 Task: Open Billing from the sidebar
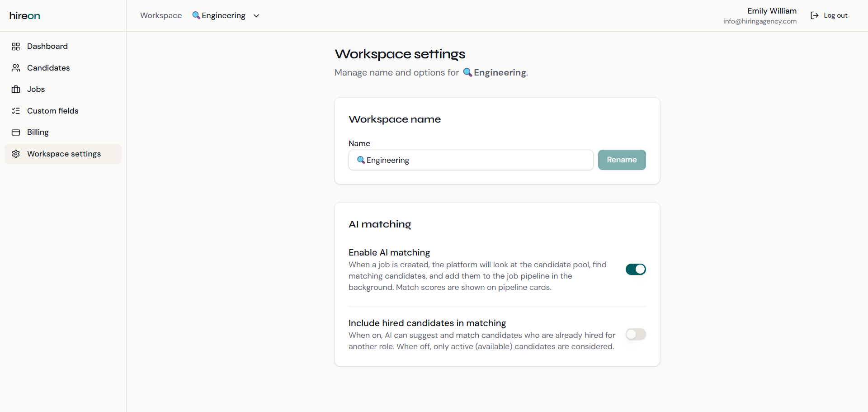click(x=38, y=133)
